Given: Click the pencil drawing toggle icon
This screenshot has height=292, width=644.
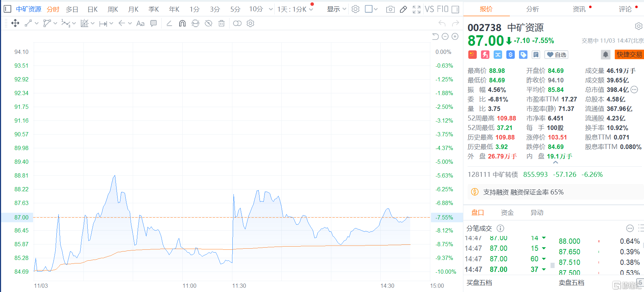Looking at the screenshot, I should pyautogui.click(x=404, y=10).
